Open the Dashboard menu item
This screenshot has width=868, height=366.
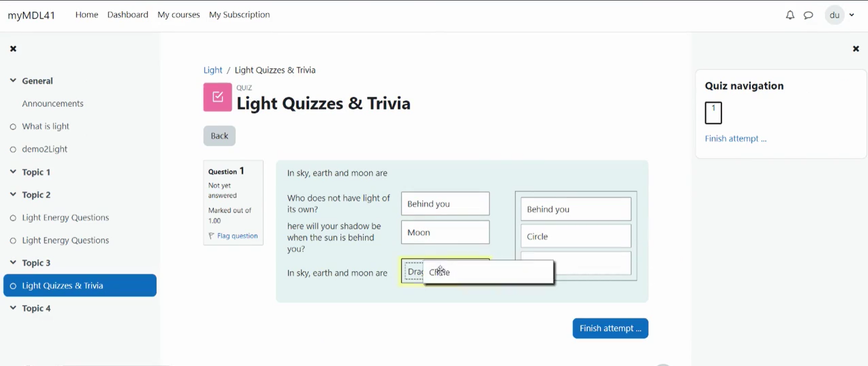[128, 14]
